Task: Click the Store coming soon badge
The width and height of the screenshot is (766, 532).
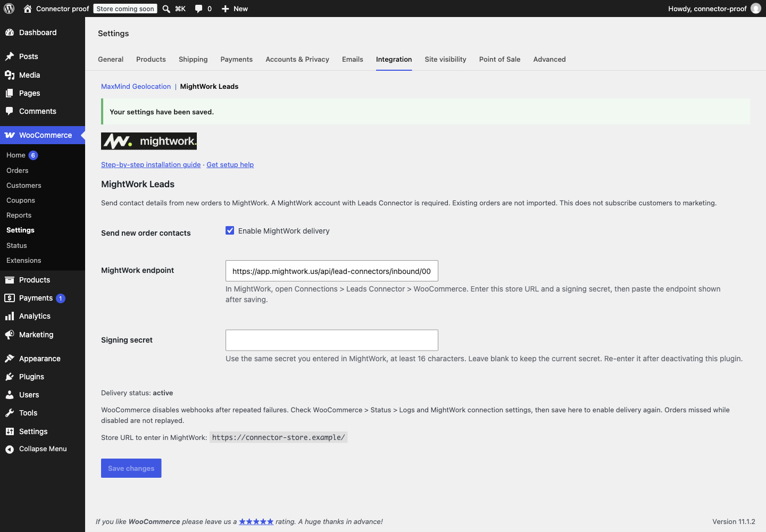Action: coord(126,9)
